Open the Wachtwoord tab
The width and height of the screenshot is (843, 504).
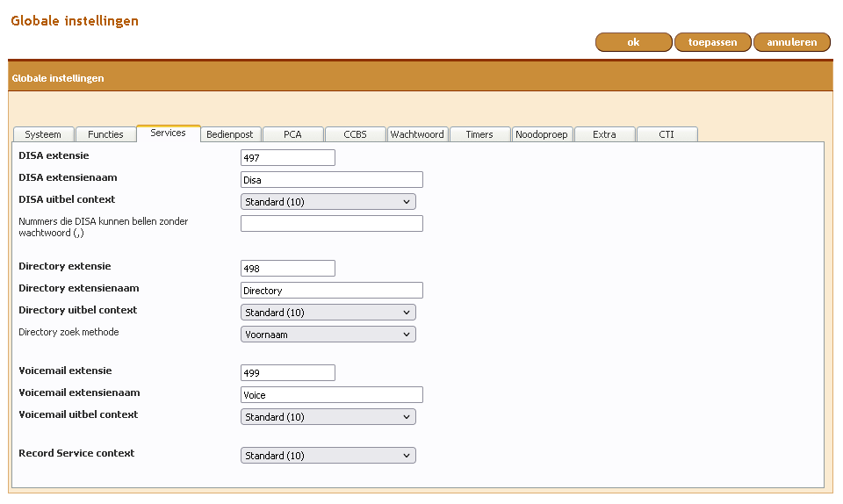[417, 134]
